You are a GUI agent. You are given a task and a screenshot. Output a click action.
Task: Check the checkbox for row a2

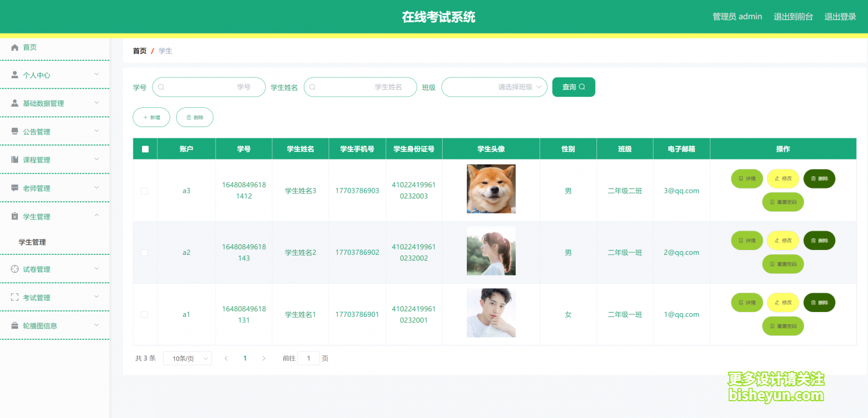(x=144, y=252)
